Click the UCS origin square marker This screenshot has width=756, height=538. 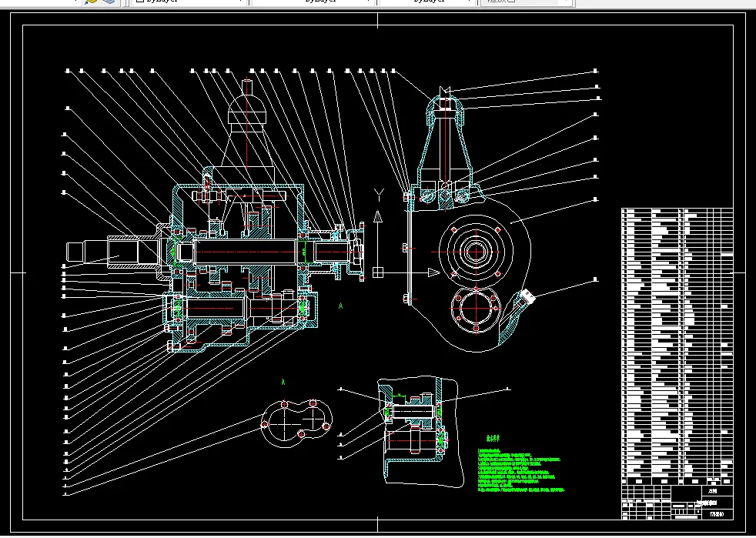[378, 272]
